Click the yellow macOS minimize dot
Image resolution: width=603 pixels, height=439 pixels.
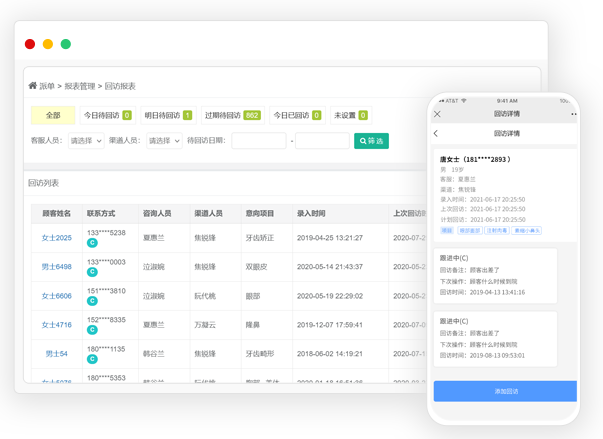48,44
